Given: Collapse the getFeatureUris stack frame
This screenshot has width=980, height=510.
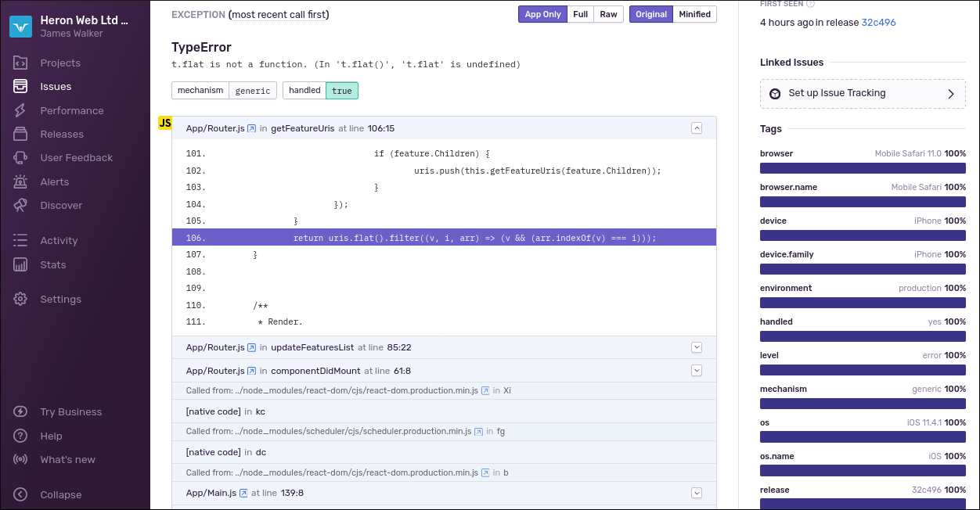Looking at the screenshot, I should (x=697, y=128).
